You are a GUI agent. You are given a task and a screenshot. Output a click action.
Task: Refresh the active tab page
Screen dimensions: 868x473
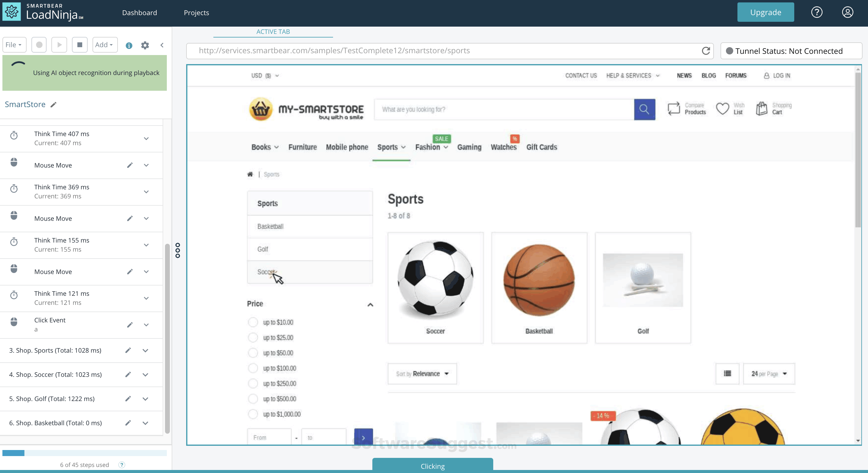(706, 51)
